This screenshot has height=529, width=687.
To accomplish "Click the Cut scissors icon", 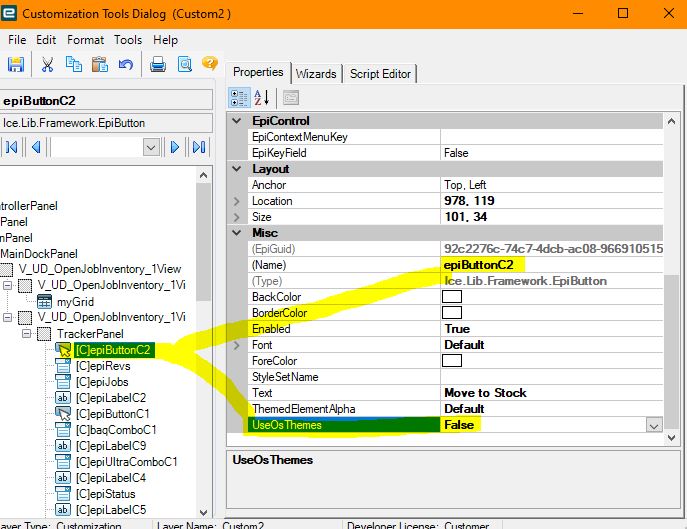I will [x=47, y=65].
